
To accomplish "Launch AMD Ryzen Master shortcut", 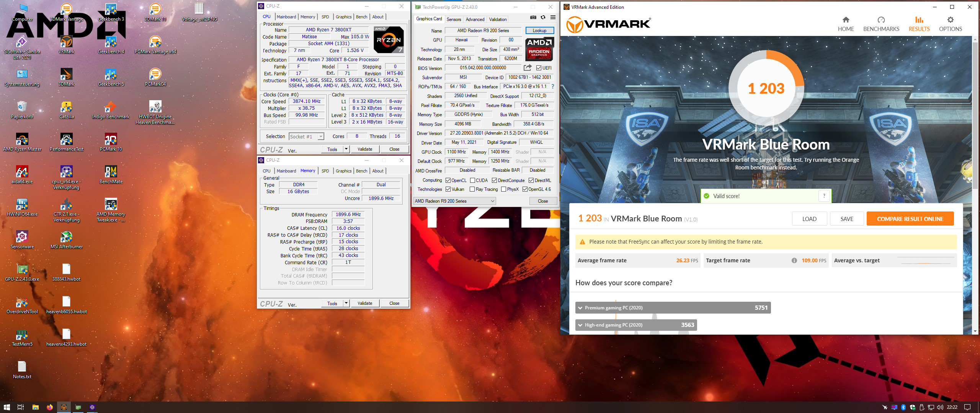I will pyautogui.click(x=22, y=142).
